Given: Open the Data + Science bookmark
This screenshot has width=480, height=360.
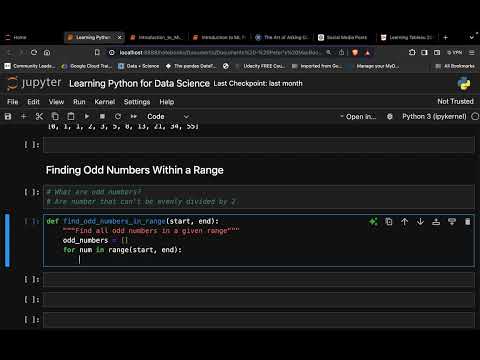Looking at the screenshot, I should (x=139, y=66).
